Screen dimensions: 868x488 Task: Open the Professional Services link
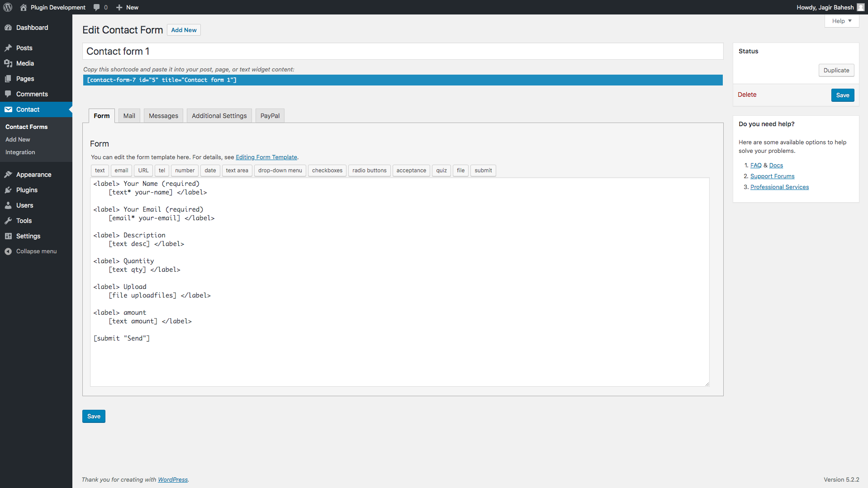779,187
